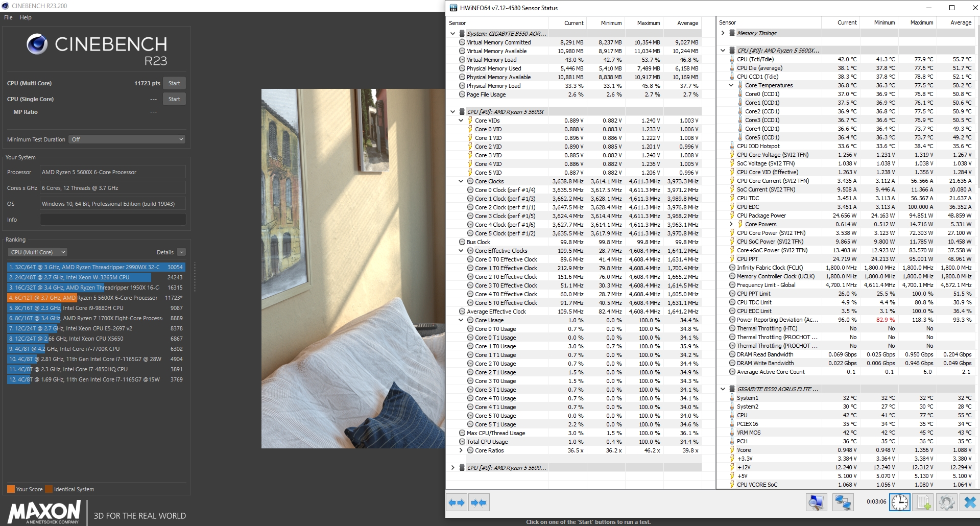Open the Help menu in Cinebench
Image resolution: width=980 pixels, height=526 pixels.
[x=26, y=17]
